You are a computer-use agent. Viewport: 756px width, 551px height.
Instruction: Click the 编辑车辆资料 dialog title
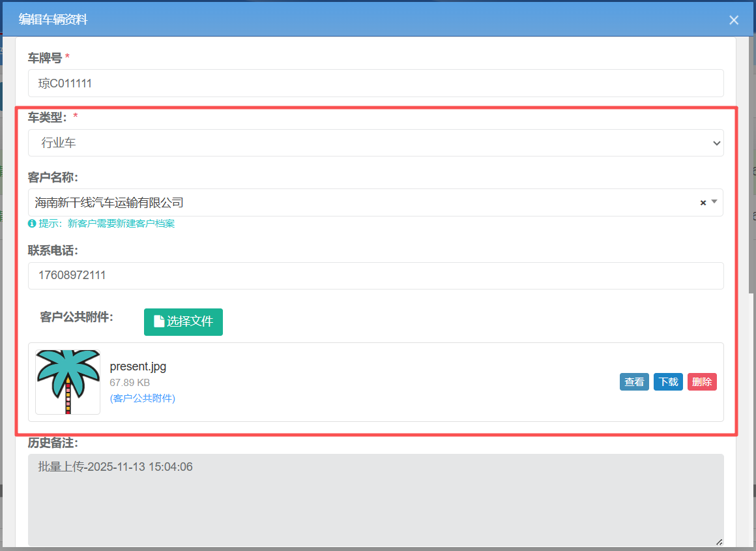[53, 20]
